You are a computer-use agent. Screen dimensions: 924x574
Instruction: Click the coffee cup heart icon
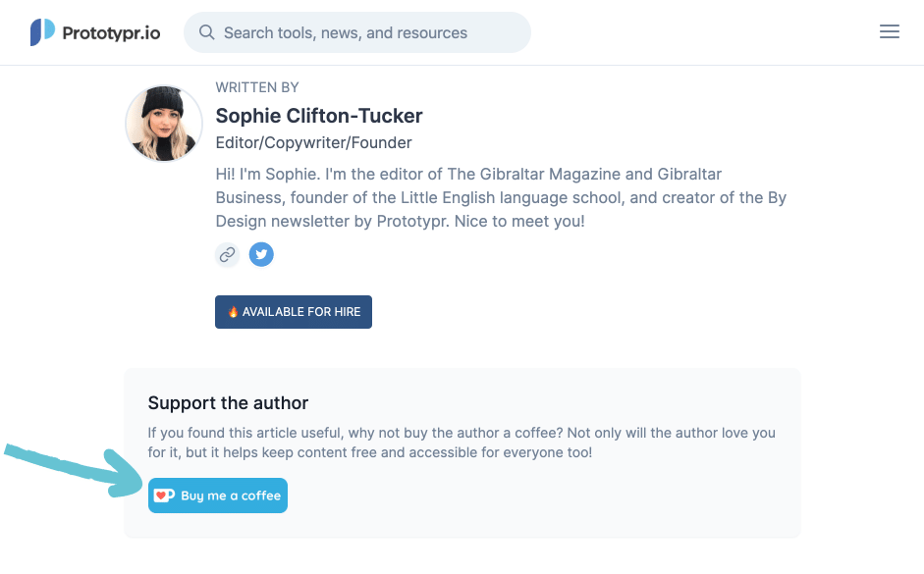pos(164,496)
